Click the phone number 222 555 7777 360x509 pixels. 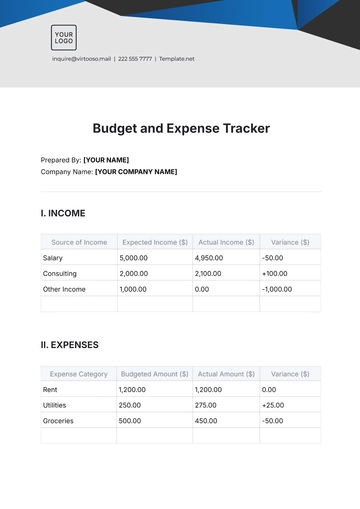tap(135, 59)
